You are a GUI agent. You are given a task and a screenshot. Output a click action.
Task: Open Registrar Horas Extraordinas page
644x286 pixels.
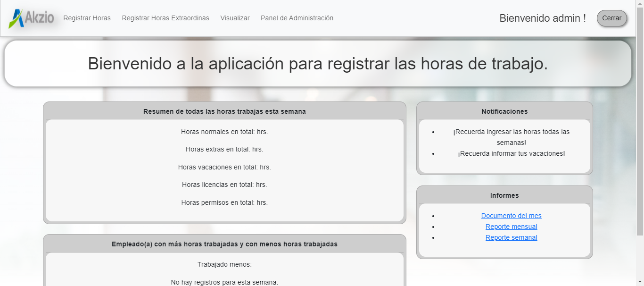coord(165,18)
